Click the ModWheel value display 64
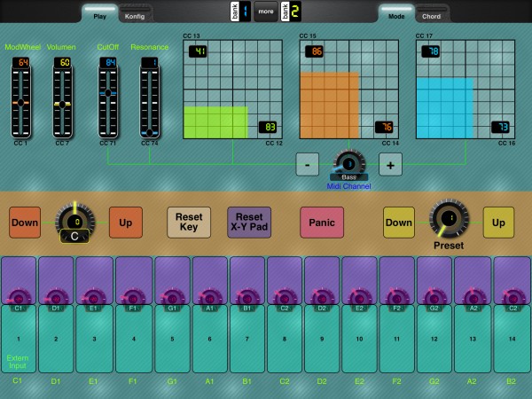The image size is (532, 399). 20,62
